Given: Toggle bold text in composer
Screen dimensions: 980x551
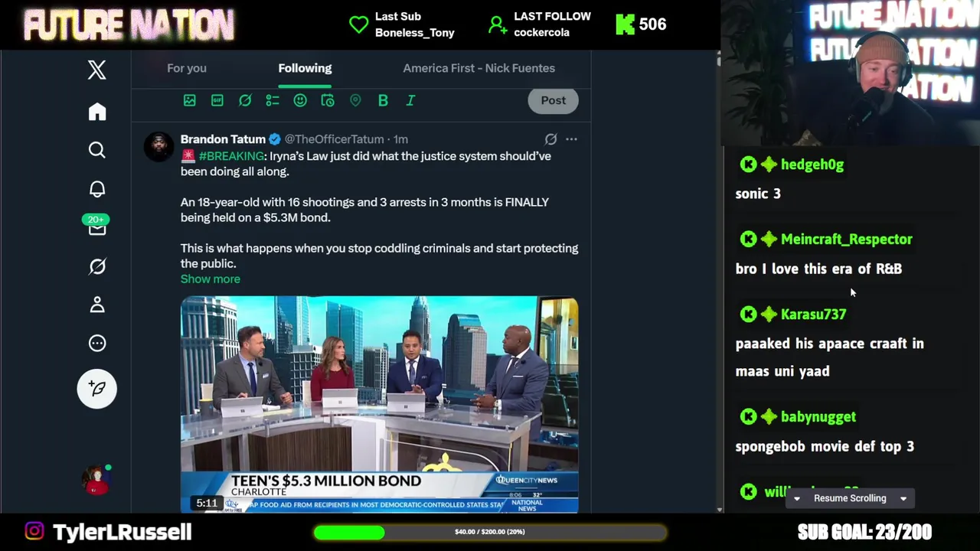Looking at the screenshot, I should [x=383, y=100].
